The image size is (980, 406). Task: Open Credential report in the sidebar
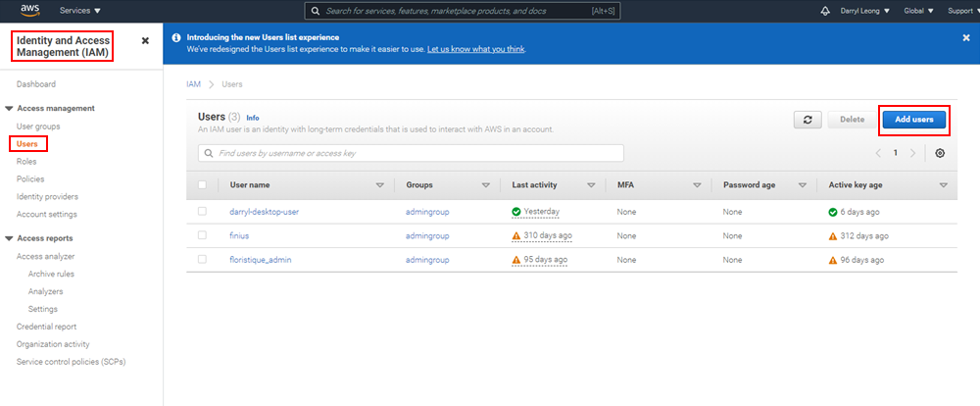coord(46,327)
